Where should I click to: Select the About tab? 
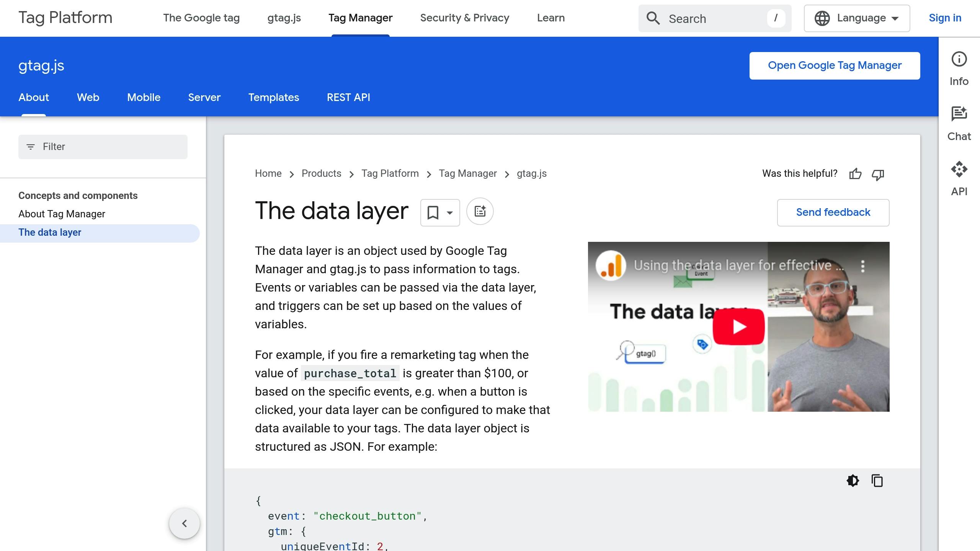coord(34,97)
